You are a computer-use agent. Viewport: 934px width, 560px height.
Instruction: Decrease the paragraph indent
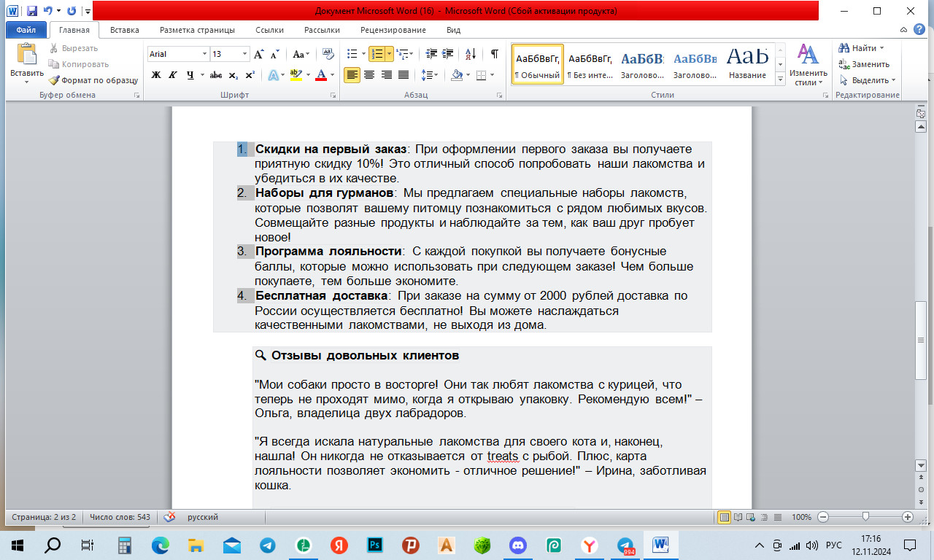pyautogui.click(x=431, y=54)
